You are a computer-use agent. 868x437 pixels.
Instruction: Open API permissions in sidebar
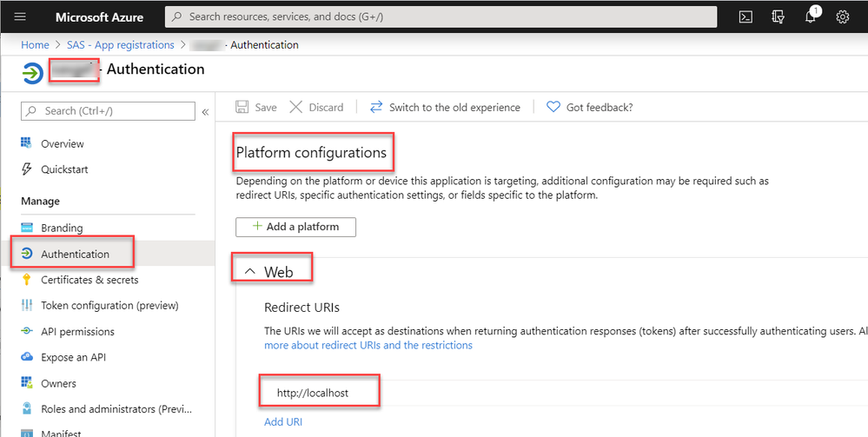[77, 332]
